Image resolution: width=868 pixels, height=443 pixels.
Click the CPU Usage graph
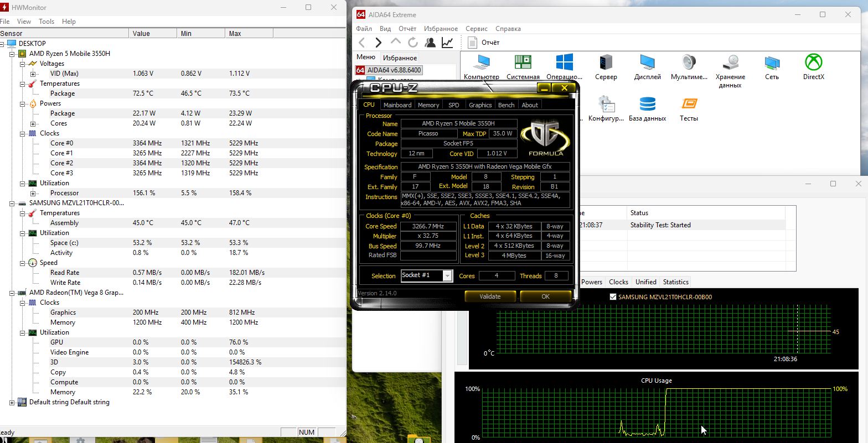(657, 412)
